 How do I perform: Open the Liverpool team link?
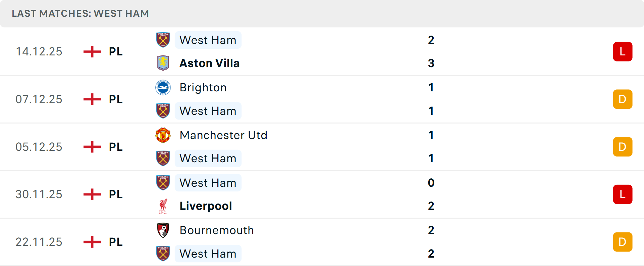click(206, 206)
